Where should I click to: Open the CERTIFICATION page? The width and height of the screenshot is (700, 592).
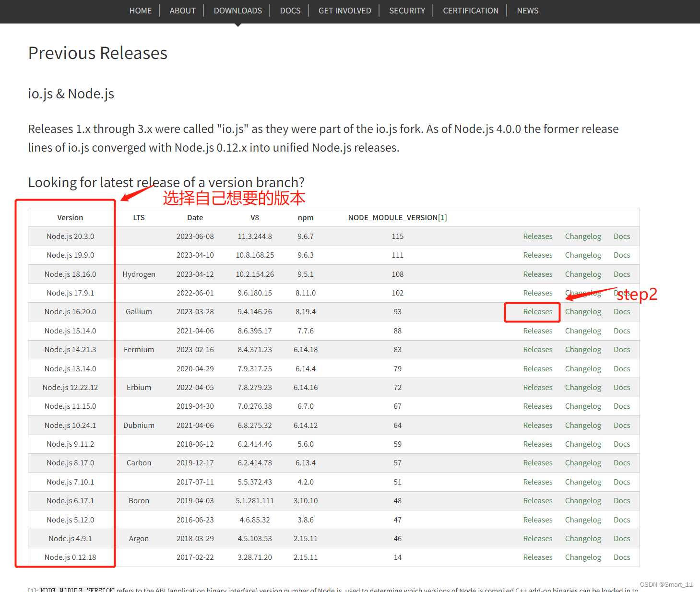point(470,11)
